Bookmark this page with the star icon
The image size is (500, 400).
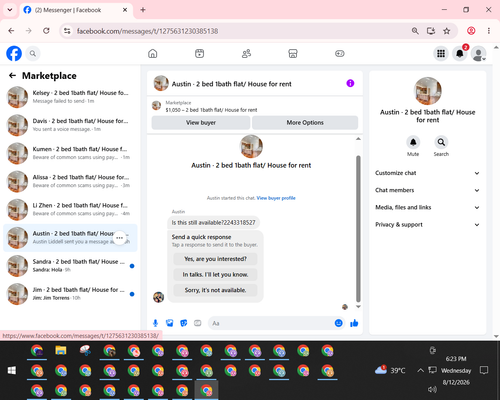447,31
